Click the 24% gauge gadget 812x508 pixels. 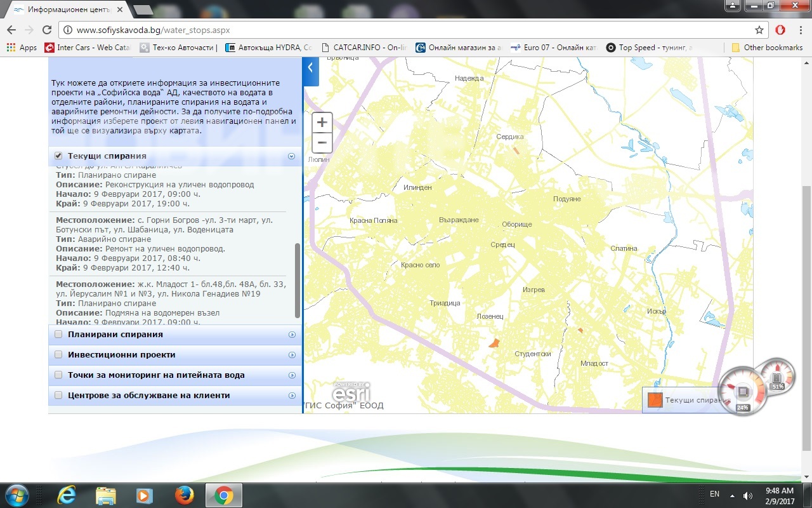tap(743, 392)
